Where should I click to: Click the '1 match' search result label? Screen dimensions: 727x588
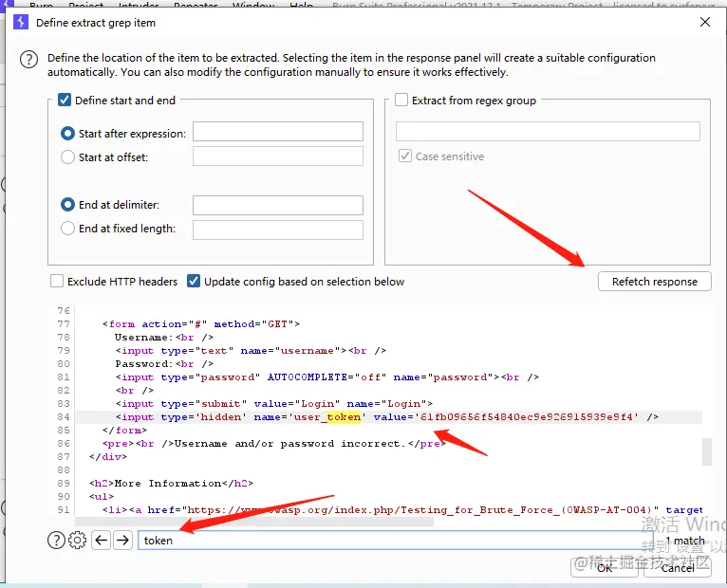(685, 541)
